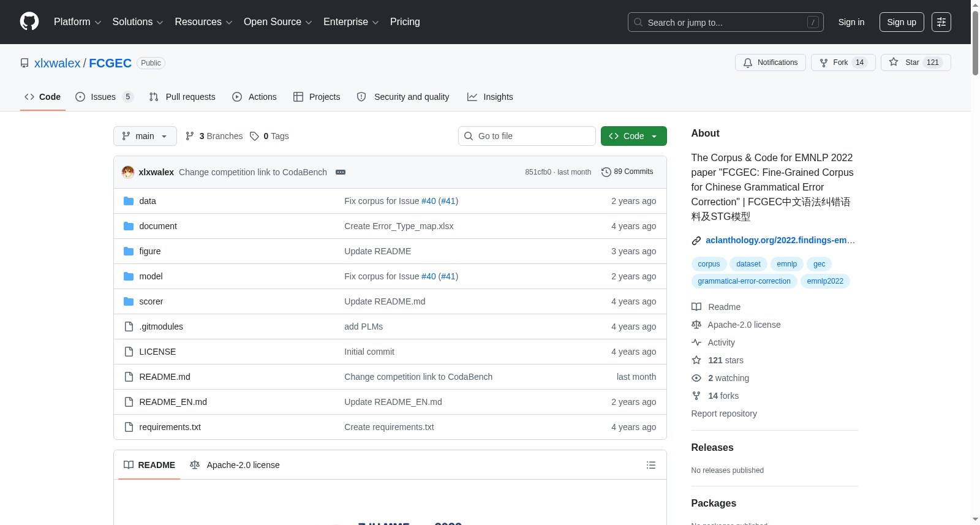View the 14 forks link in About

723,396
